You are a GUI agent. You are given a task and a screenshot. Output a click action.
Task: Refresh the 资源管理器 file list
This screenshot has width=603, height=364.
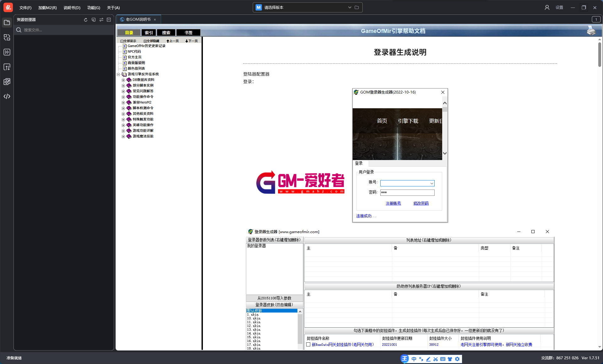(85, 20)
